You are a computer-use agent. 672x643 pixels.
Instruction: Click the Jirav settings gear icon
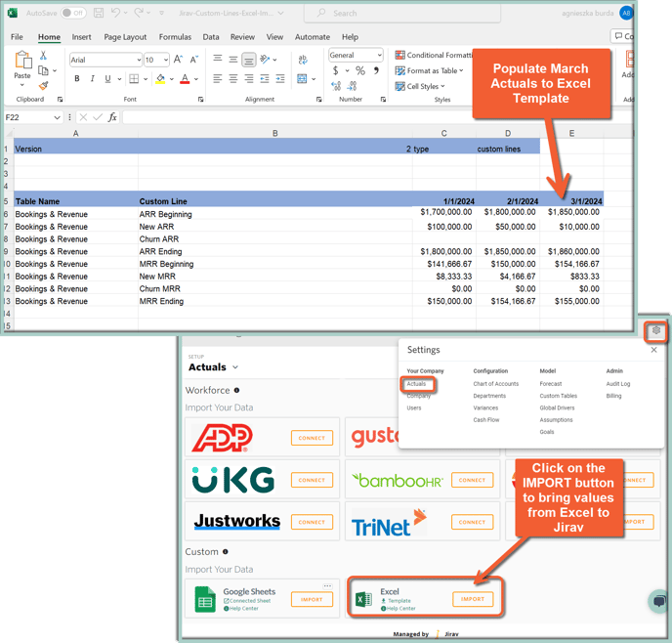coord(656,330)
